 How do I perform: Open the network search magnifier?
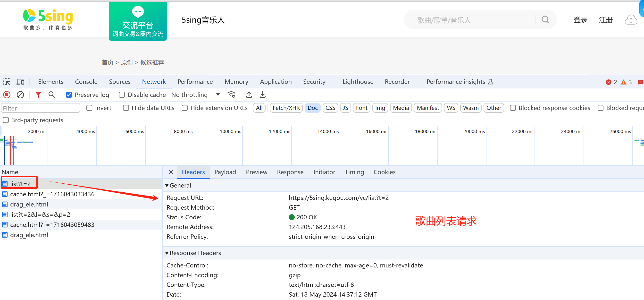(x=52, y=95)
